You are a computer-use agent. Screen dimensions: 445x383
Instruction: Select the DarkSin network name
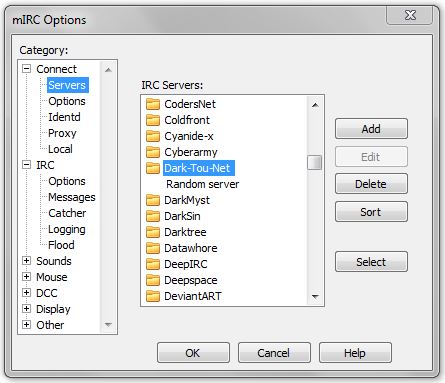182,216
